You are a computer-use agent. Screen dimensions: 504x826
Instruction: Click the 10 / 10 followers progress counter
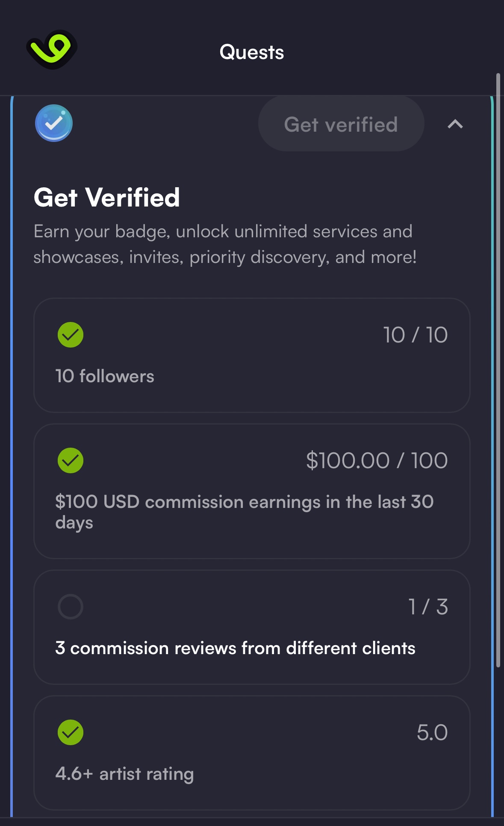(415, 335)
